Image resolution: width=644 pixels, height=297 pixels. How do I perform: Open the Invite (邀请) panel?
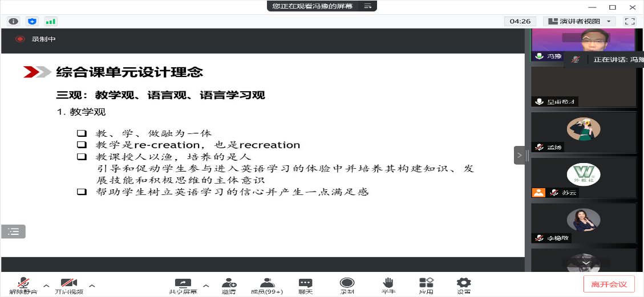(229, 286)
